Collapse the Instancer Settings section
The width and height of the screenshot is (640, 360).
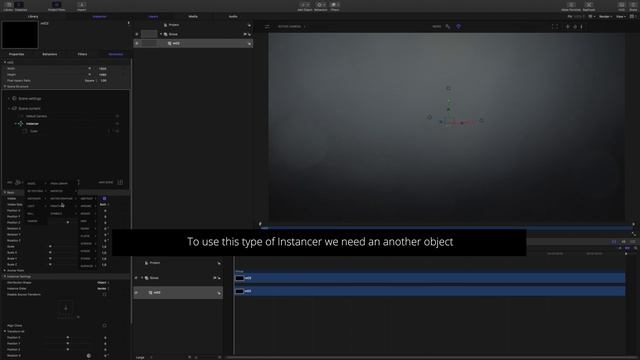[4, 276]
